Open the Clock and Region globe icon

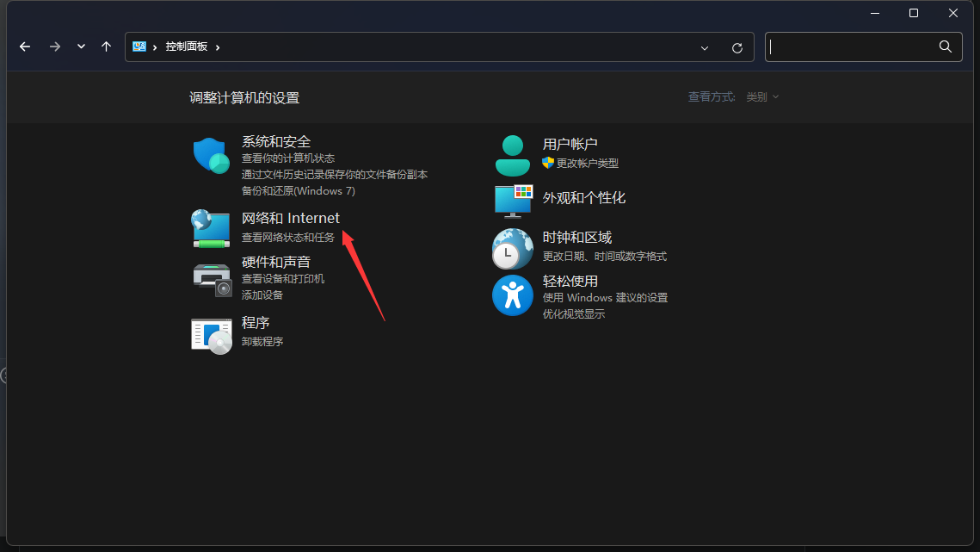point(513,249)
